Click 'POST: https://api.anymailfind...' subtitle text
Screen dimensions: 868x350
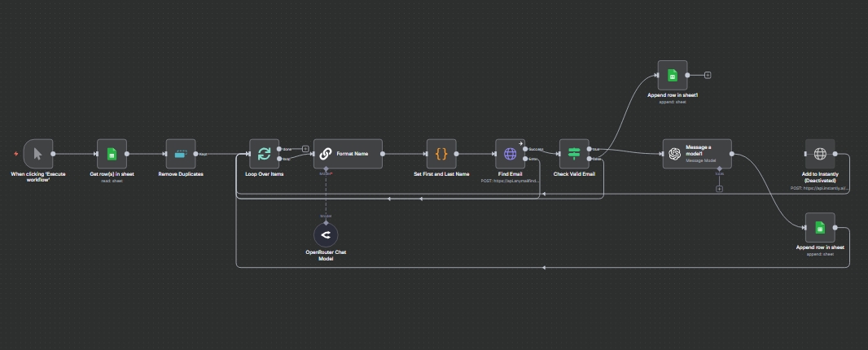tap(511, 181)
